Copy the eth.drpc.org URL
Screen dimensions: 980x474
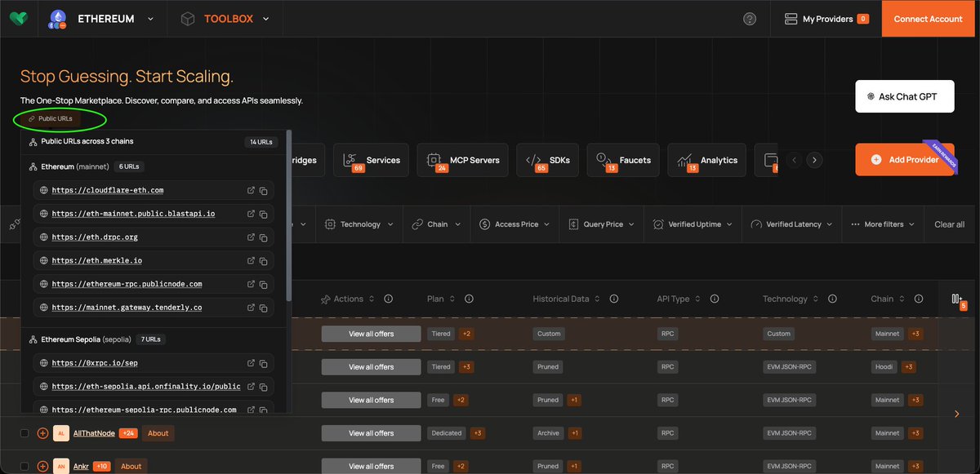264,237
